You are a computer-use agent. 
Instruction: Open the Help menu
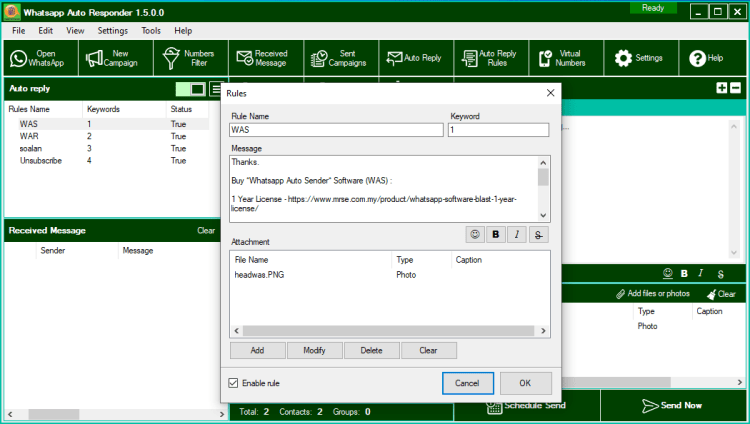click(x=183, y=31)
